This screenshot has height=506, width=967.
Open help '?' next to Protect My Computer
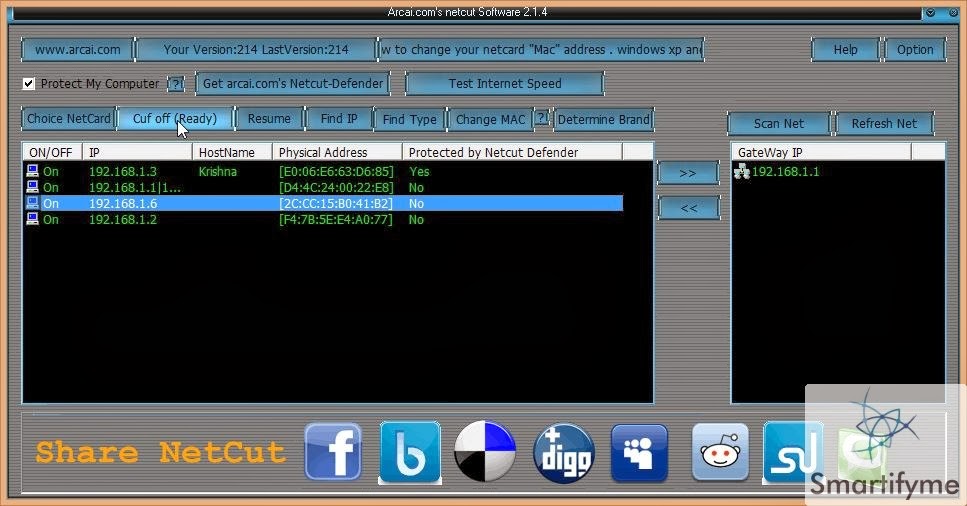pos(176,84)
